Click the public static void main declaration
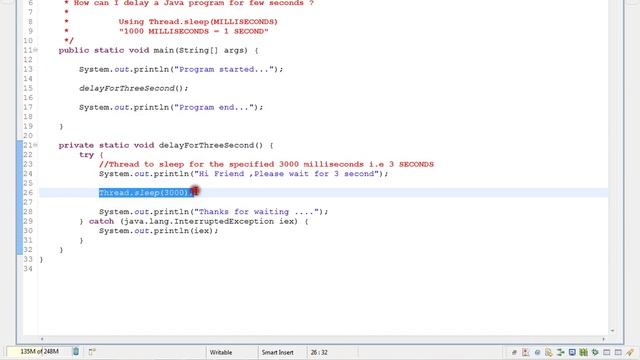Image resolution: width=640 pixels, height=360 pixels. tap(158, 50)
